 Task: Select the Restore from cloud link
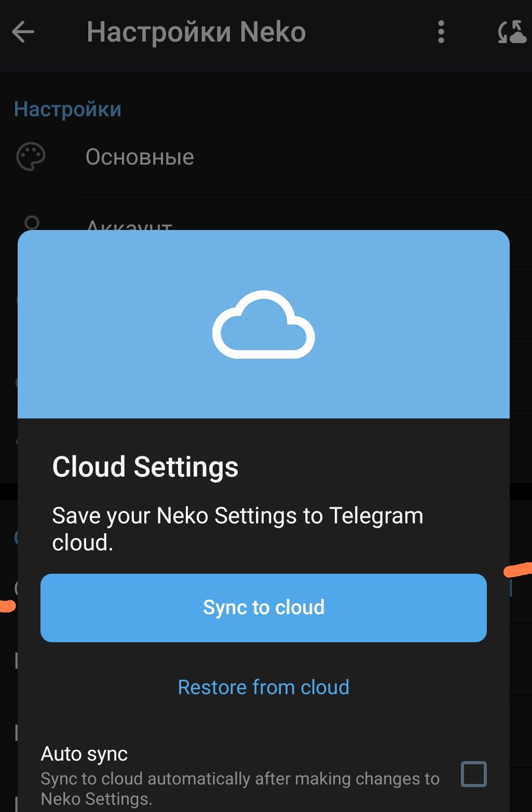(x=264, y=687)
